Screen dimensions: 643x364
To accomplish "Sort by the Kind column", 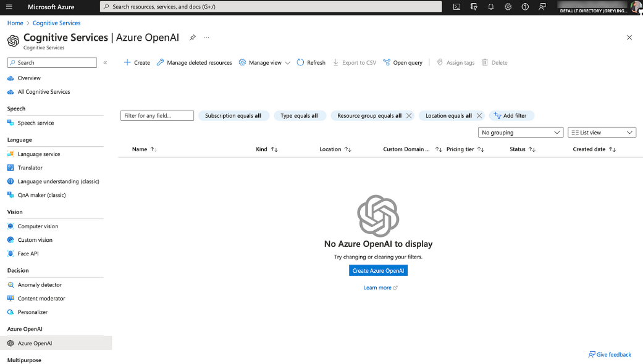I will [x=267, y=149].
